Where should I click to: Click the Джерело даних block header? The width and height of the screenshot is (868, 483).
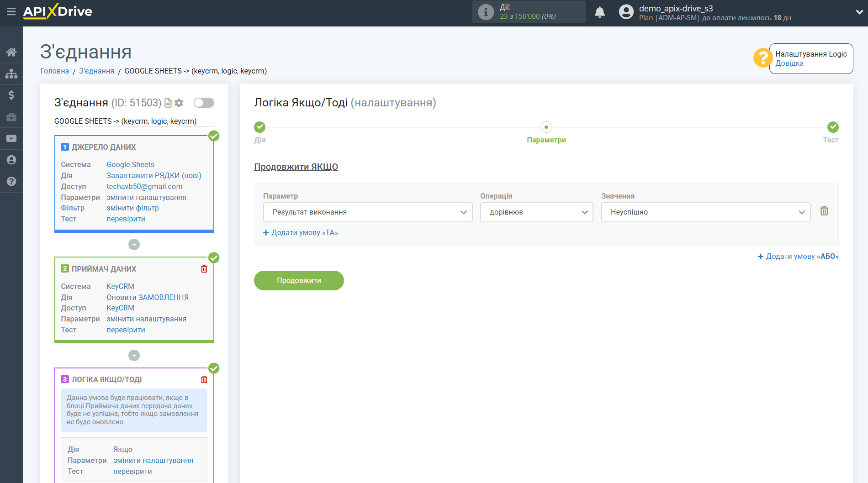tap(104, 147)
